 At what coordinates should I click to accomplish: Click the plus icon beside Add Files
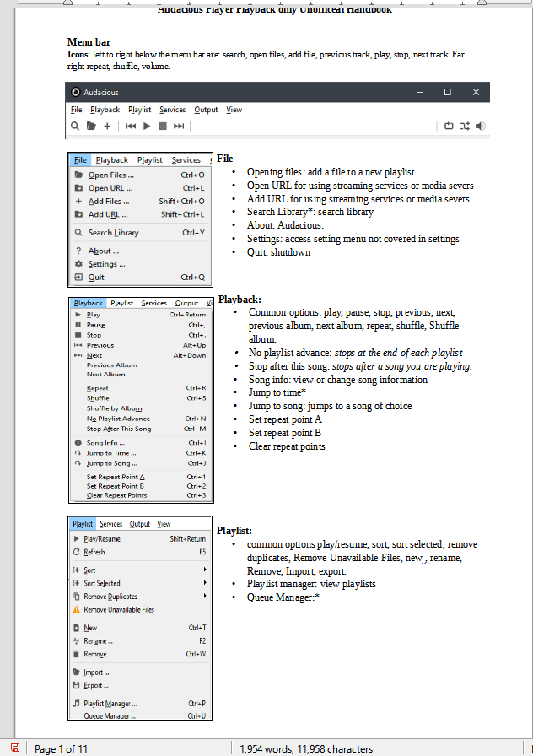point(78,201)
